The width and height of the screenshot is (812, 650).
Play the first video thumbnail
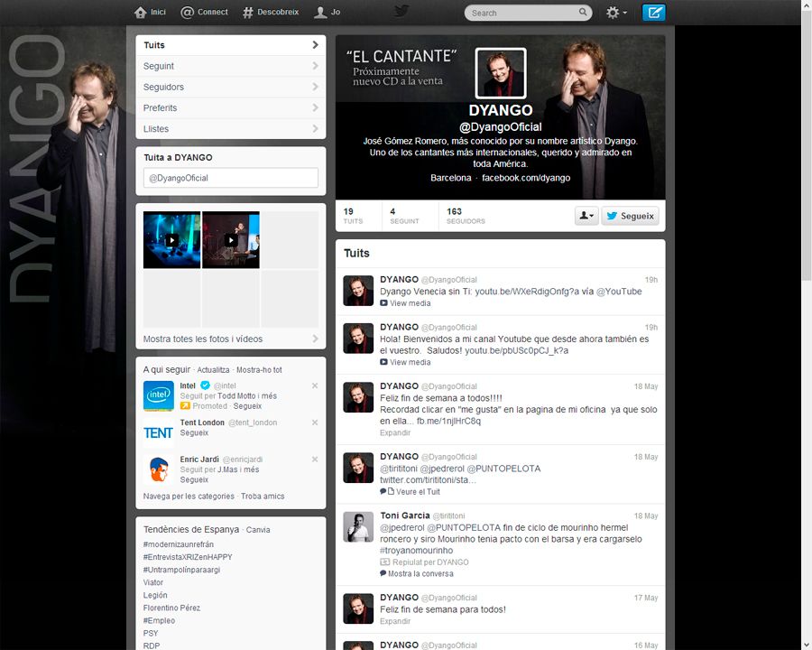point(172,240)
